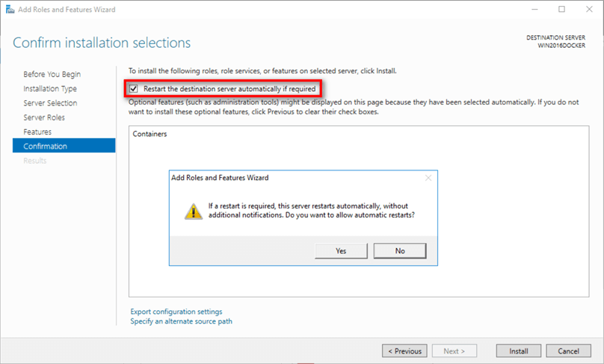Cancel the wizard
Image resolution: width=604 pixels, height=364 pixels.
pos(573,351)
